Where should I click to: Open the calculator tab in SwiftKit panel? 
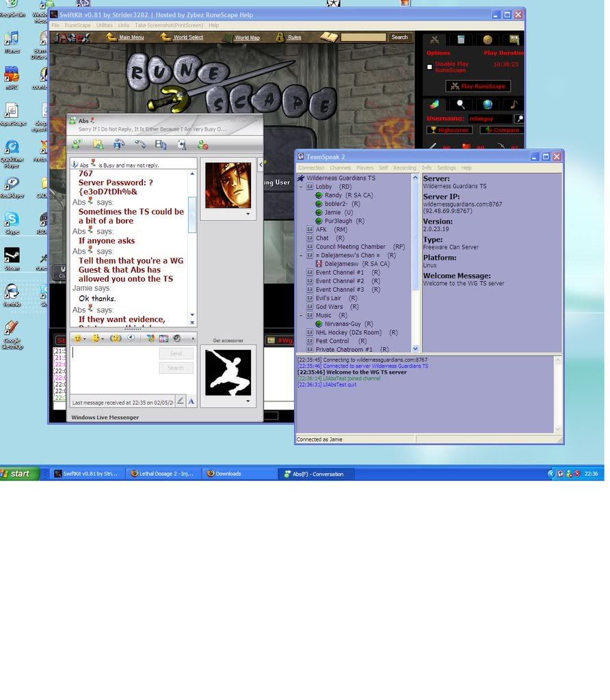(x=461, y=40)
